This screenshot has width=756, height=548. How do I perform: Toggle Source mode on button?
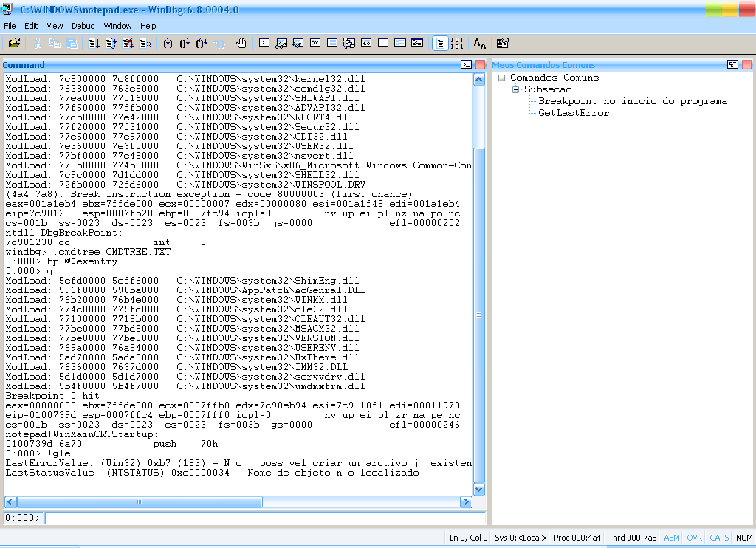[x=440, y=44]
